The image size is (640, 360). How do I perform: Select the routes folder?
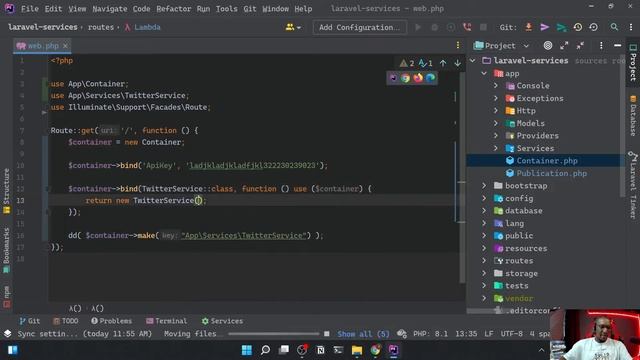click(518, 261)
